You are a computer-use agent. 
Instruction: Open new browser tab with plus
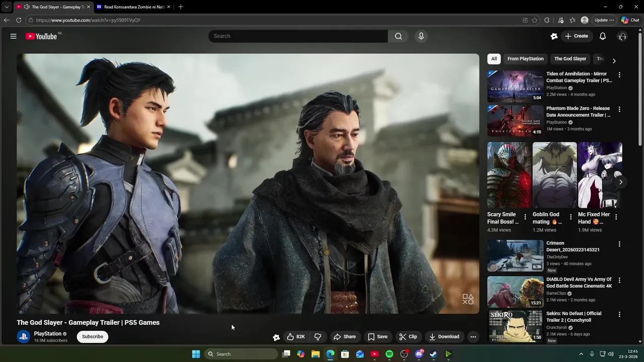point(181,7)
